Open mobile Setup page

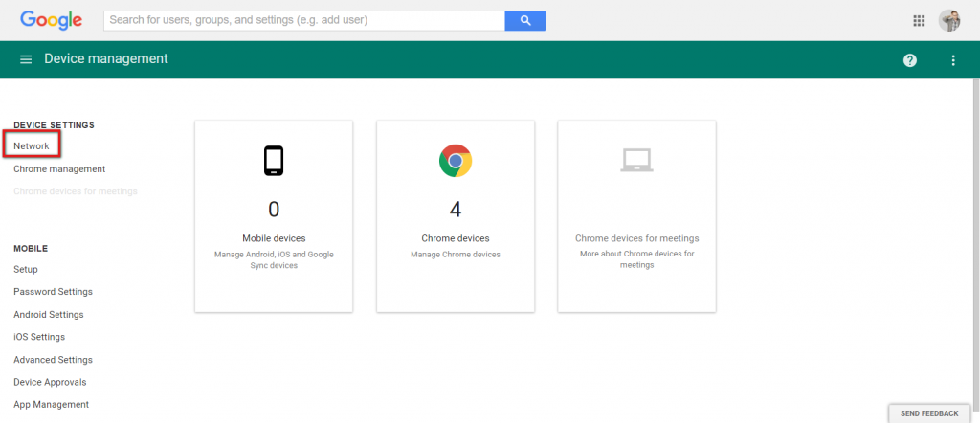click(x=26, y=269)
